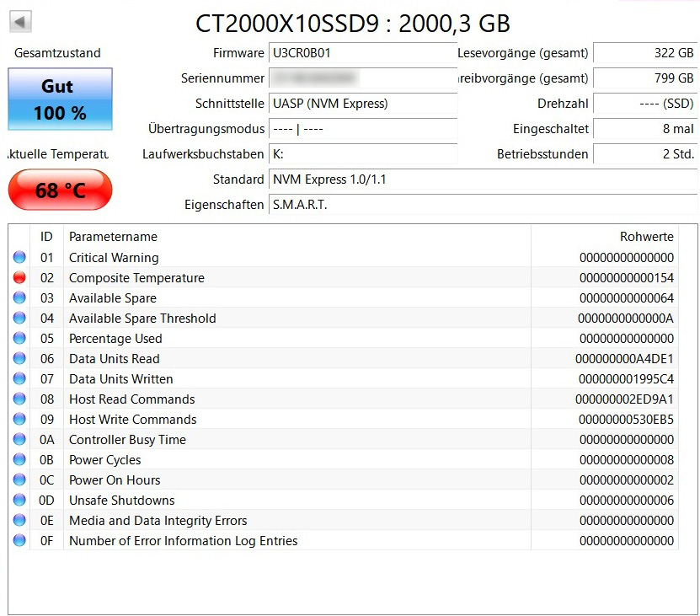Viewport: 700px width, 616px height.
Task: Click the Data Units Written status orb
Action: pos(19,379)
